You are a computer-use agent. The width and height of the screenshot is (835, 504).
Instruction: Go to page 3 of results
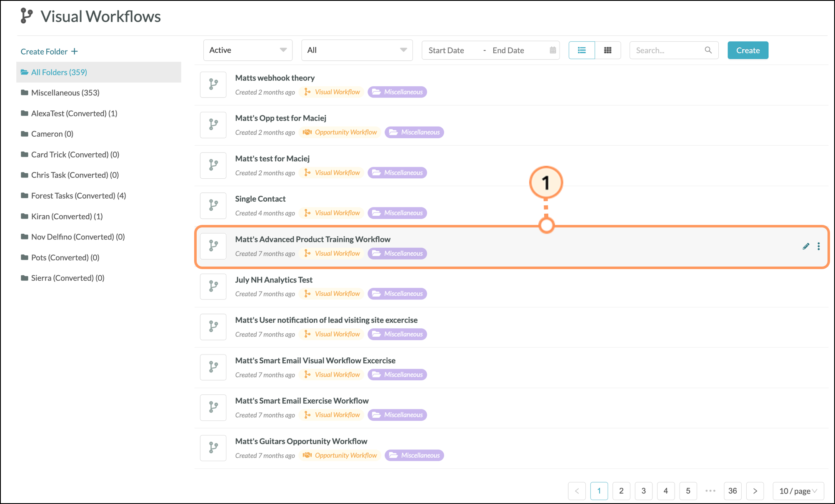(x=643, y=491)
